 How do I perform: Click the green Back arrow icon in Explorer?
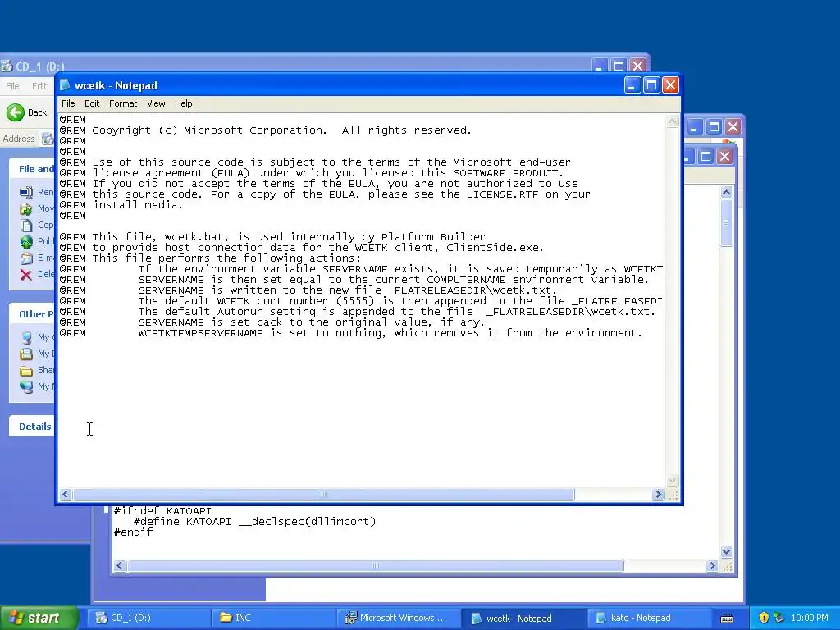coord(16,112)
